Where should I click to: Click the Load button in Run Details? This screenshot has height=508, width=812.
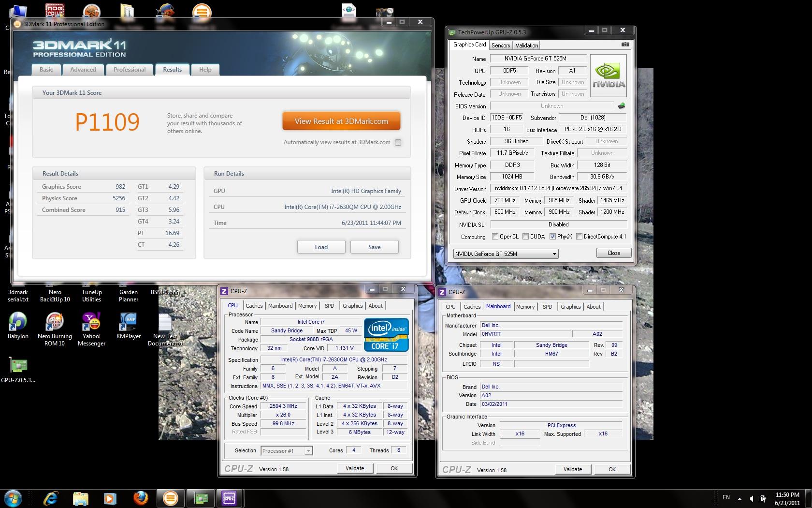[x=321, y=247]
